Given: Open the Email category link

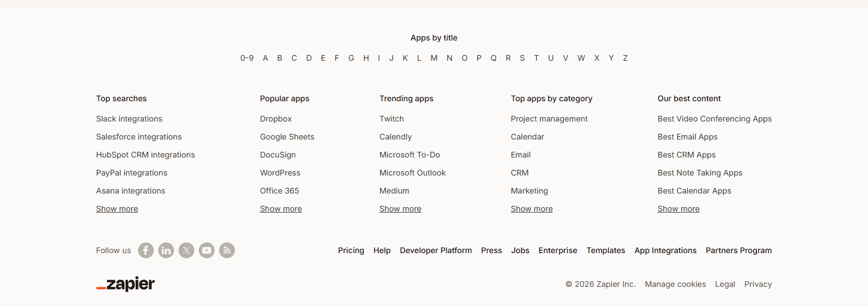Looking at the screenshot, I should (x=521, y=155).
